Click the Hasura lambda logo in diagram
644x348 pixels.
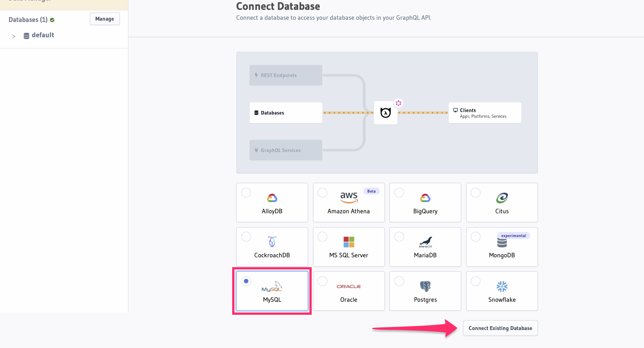tap(385, 113)
